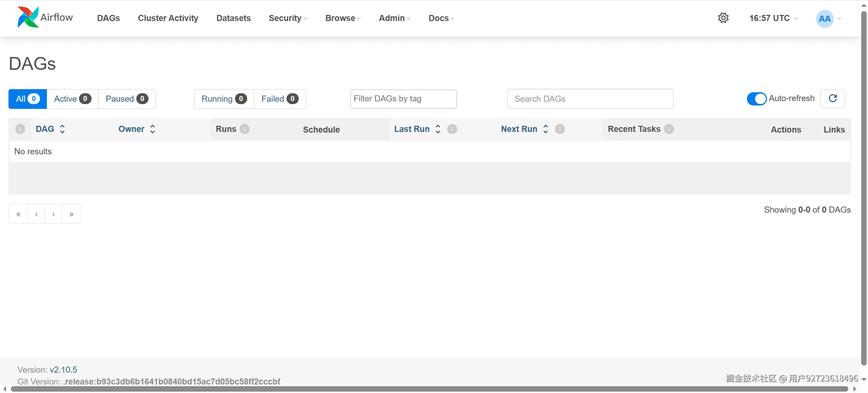Click the info icon before DAG column
Screen dimensions: 868x393
20,129
